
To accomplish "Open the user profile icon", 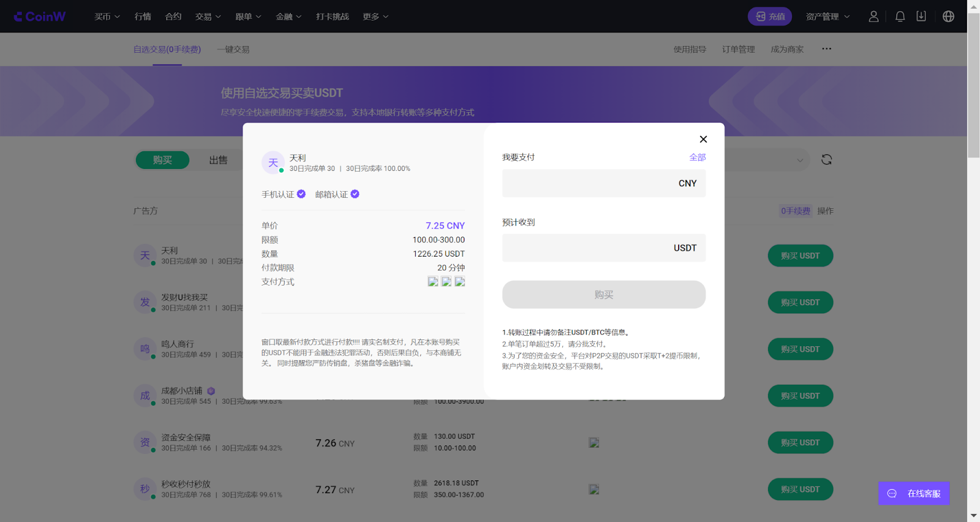I will click(x=873, y=17).
